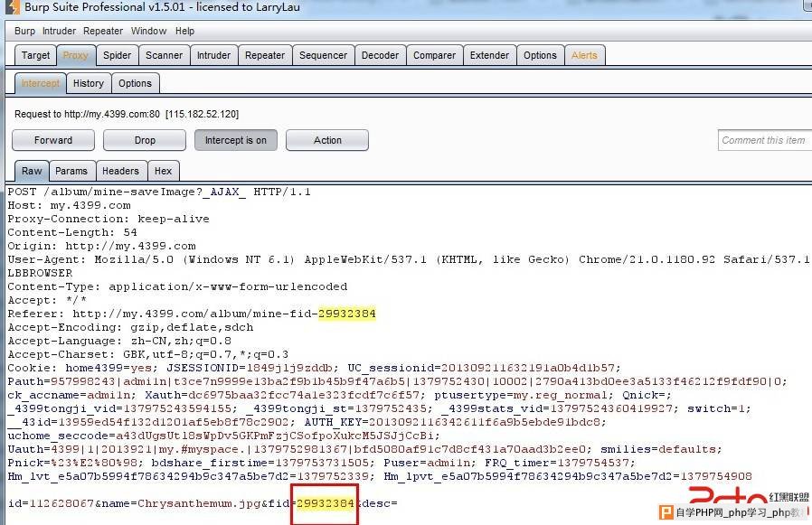
Task: Open the Intruder menu in the menu bar
Action: click(x=59, y=31)
